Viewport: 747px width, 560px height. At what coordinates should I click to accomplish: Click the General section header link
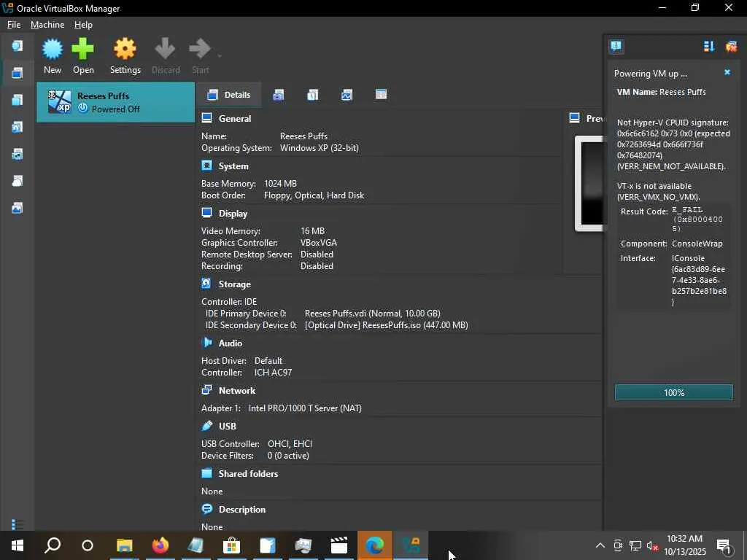(x=234, y=119)
